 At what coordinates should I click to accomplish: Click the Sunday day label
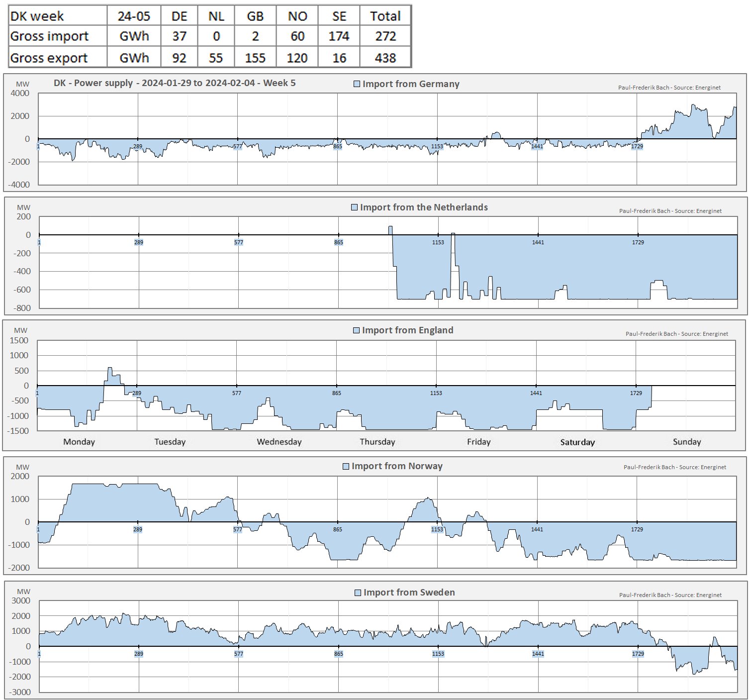686,442
